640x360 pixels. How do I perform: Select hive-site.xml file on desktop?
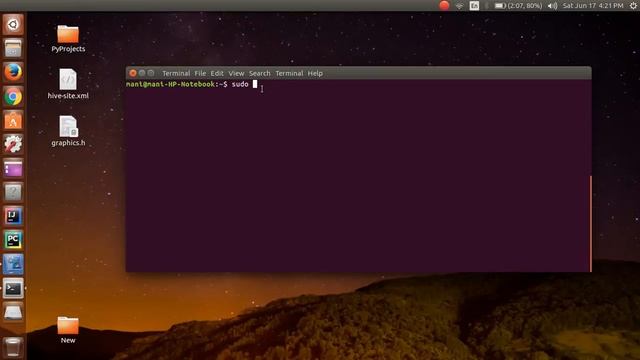coord(68,84)
